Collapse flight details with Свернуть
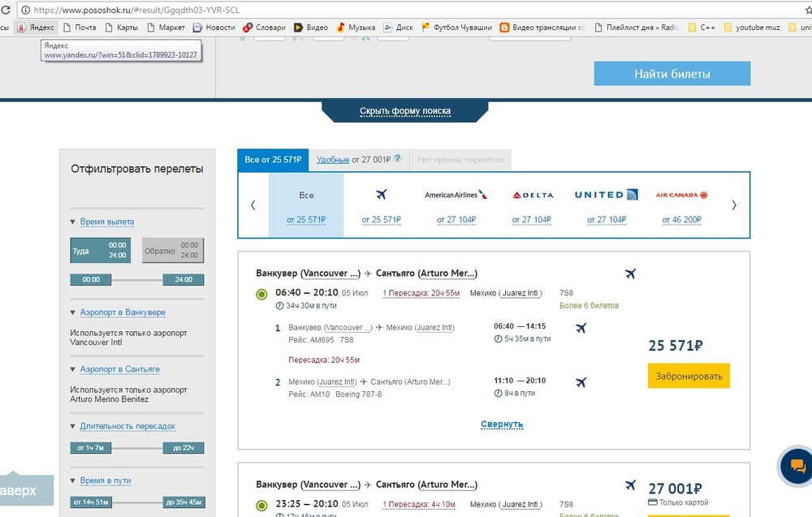This screenshot has height=517, width=812. pyautogui.click(x=502, y=424)
